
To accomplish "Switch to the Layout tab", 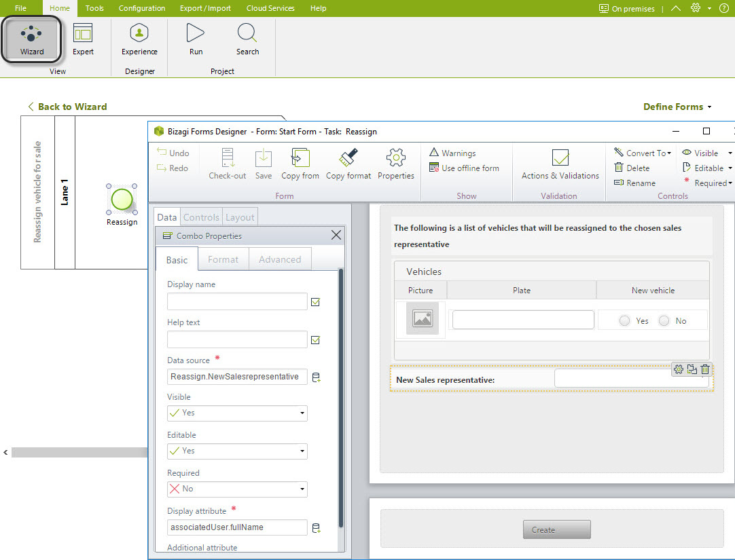I will pyautogui.click(x=240, y=217).
